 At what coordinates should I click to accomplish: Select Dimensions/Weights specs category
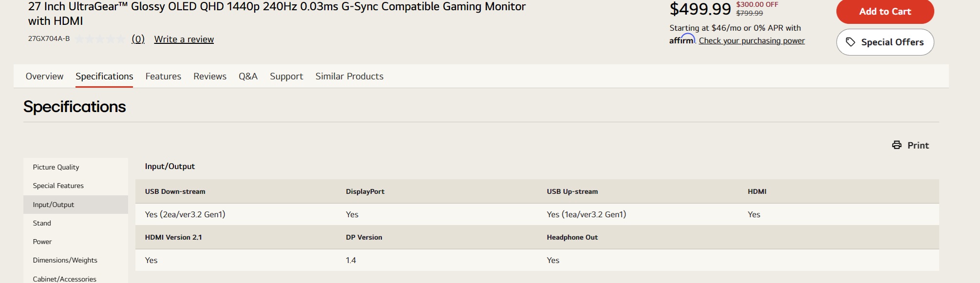65,260
